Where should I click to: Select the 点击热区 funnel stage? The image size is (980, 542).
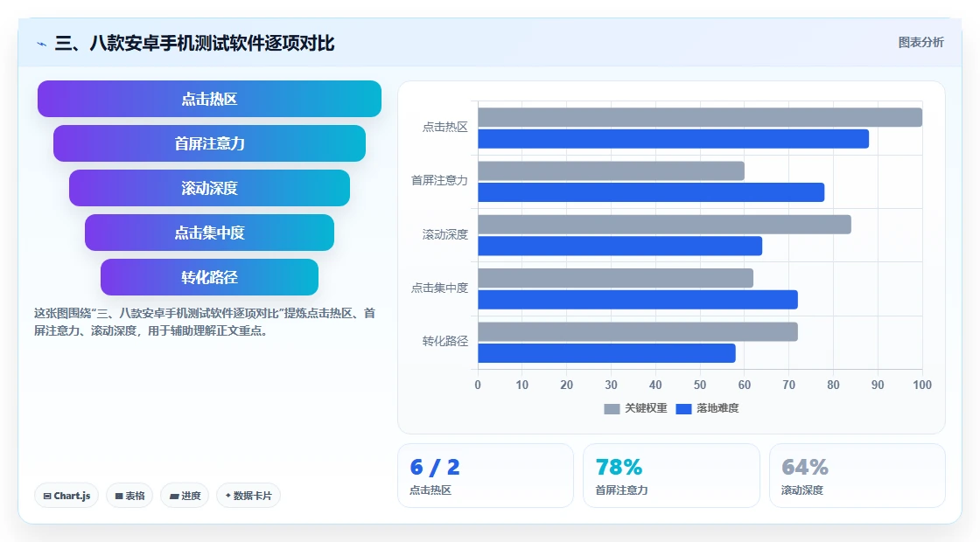click(209, 99)
